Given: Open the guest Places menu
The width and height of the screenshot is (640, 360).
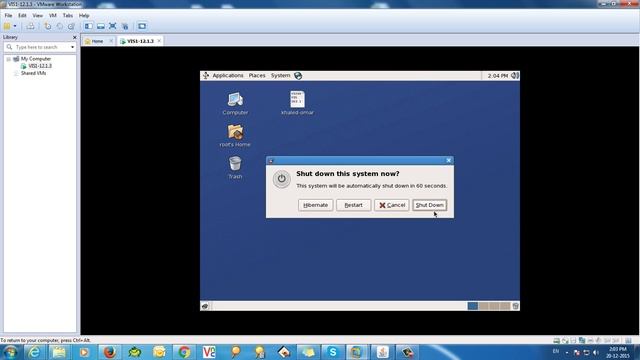Looking at the screenshot, I should (x=257, y=76).
